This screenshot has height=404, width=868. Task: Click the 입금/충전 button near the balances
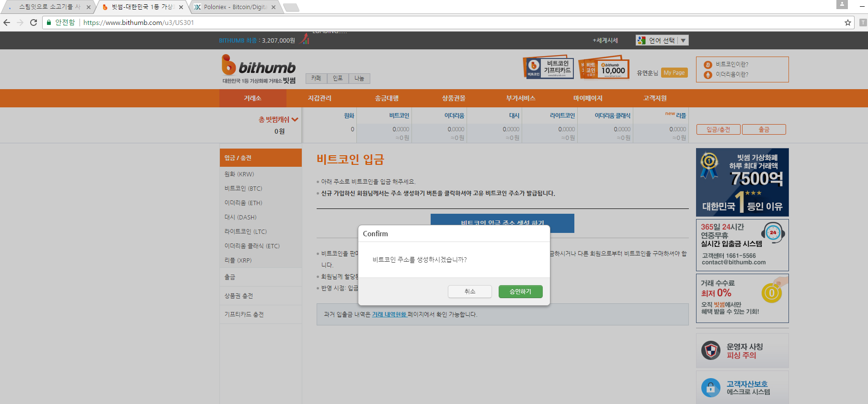[718, 129]
